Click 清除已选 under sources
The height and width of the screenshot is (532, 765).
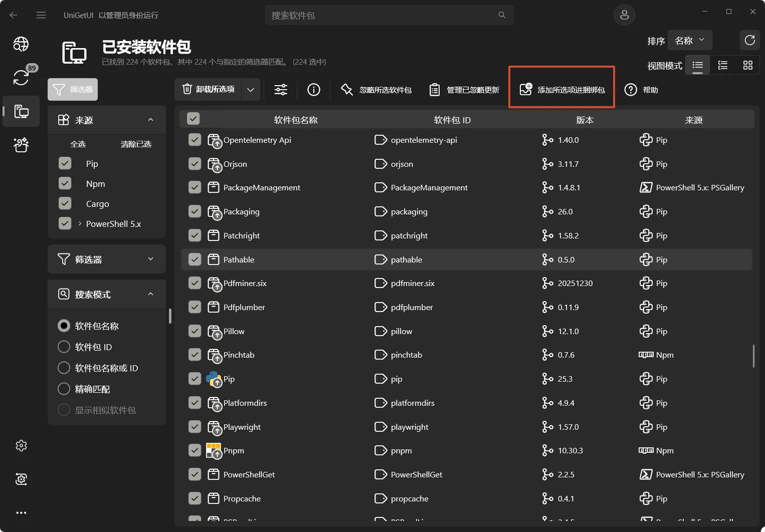[x=136, y=144]
